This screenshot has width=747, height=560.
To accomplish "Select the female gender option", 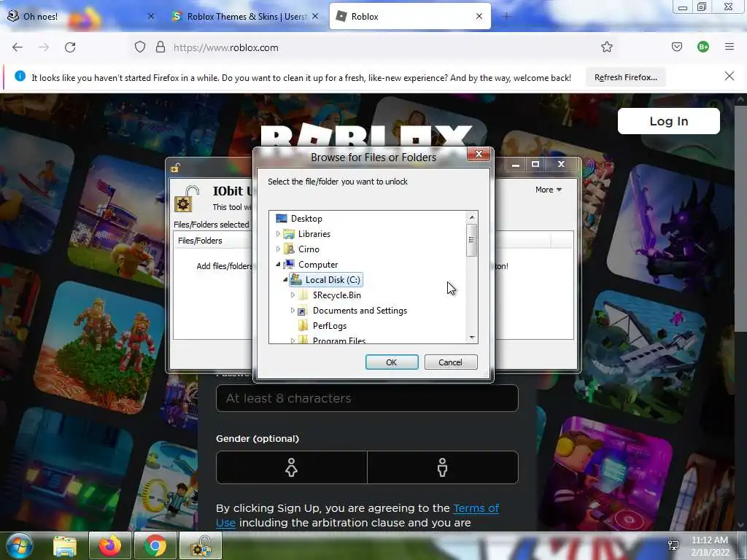I will pyautogui.click(x=292, y=467).
